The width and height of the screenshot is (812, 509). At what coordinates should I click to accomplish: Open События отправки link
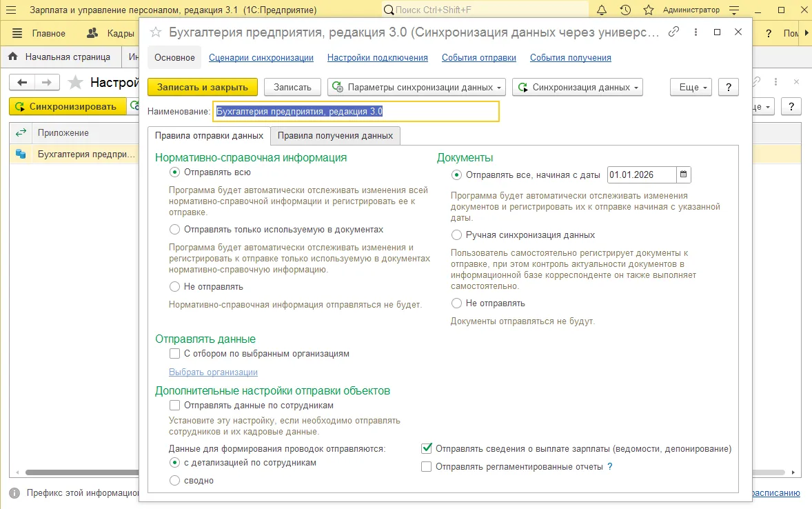tap(479, 57)
